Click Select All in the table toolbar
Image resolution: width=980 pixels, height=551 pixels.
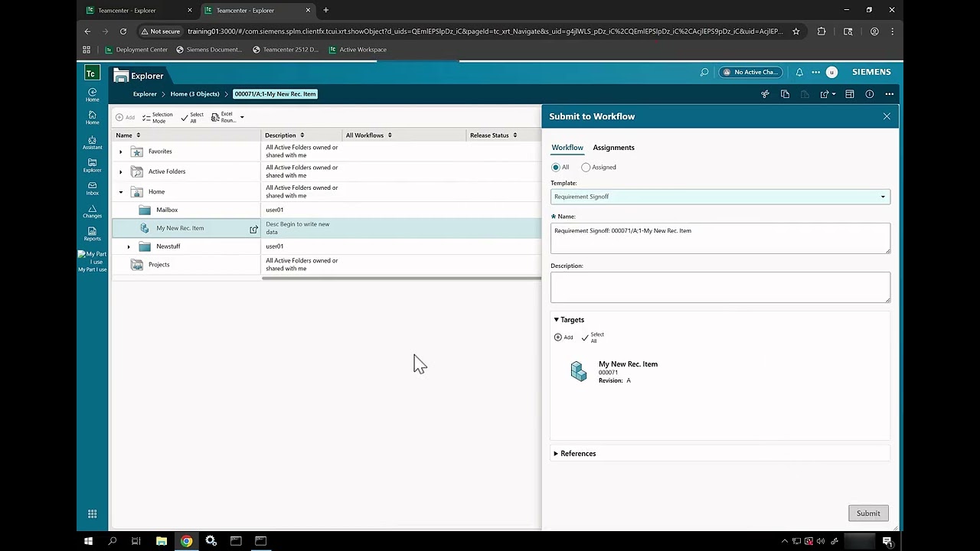point(192,117)
